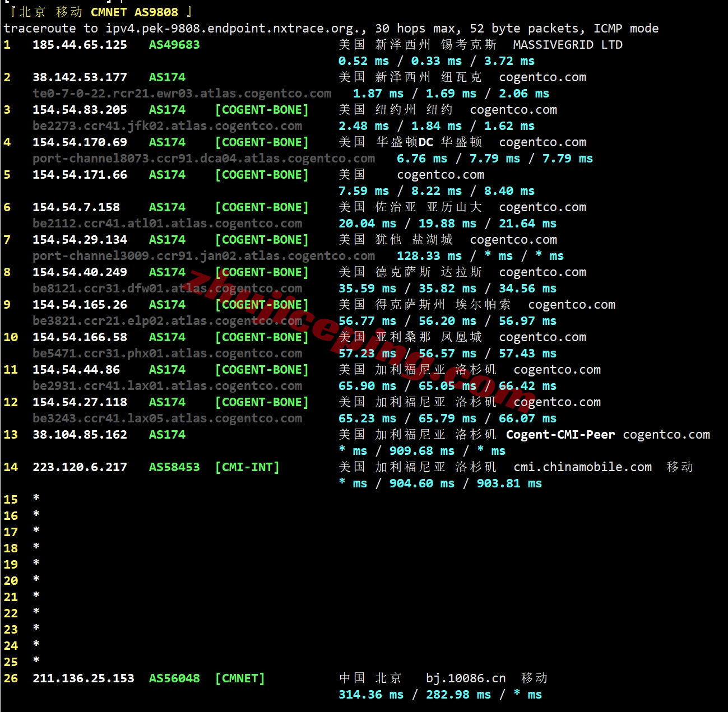728x712 pixels.
Task: Click MASSIVEGRID LTD in hop 1
Action: pyautogui.click(x=568, y=45)
